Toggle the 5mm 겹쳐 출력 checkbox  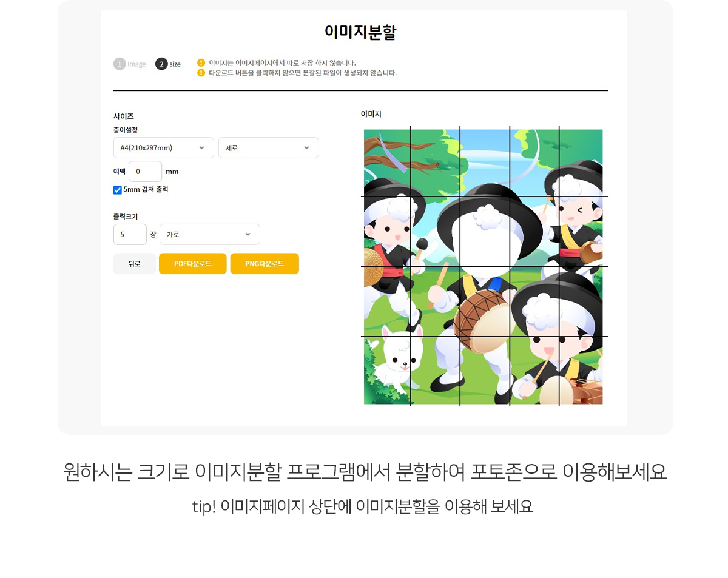[118, 190]
